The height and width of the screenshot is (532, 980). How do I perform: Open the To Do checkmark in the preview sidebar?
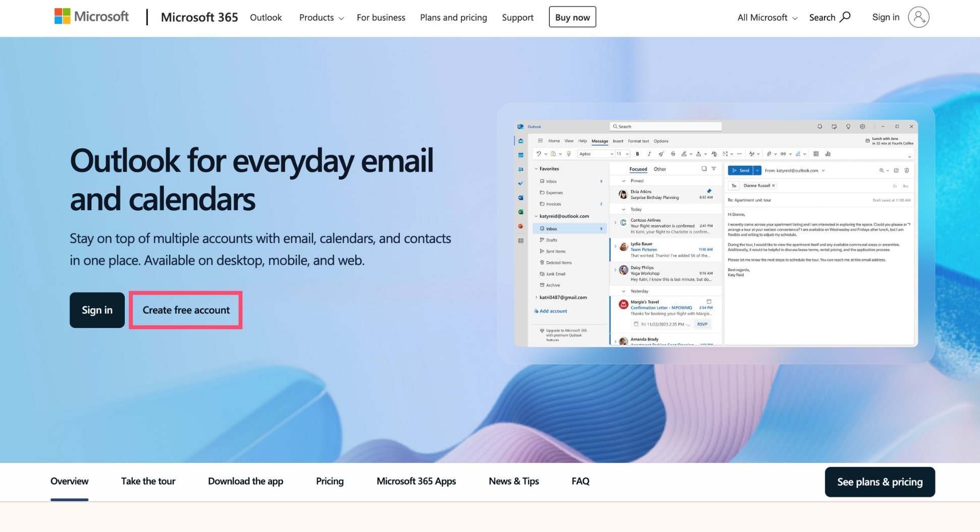click(521, 183)
